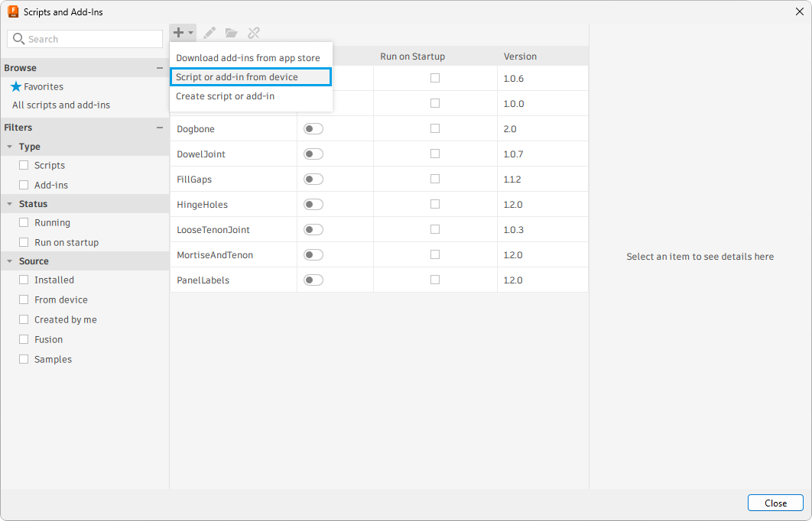
Task: Check Run on Startup for FillGaps
Action: coord(435,180)
